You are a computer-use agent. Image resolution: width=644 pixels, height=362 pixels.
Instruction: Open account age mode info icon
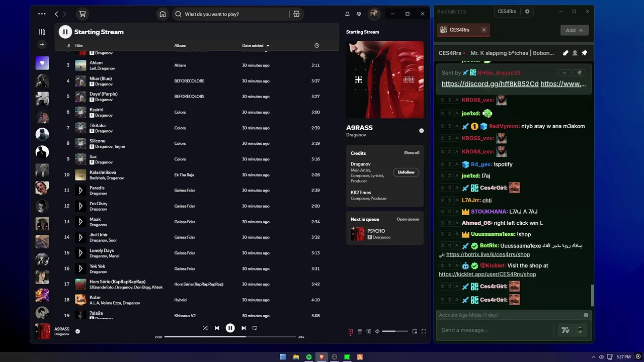click(x=586, y=315)
